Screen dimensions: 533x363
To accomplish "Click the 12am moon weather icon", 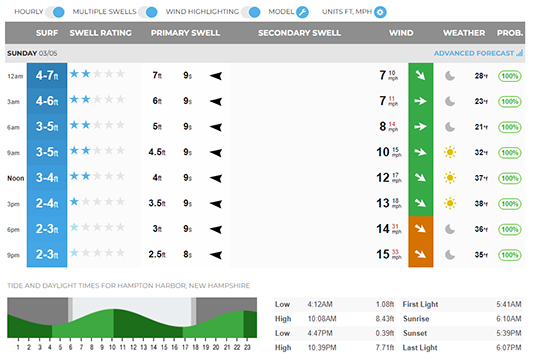I will (450, 76).
